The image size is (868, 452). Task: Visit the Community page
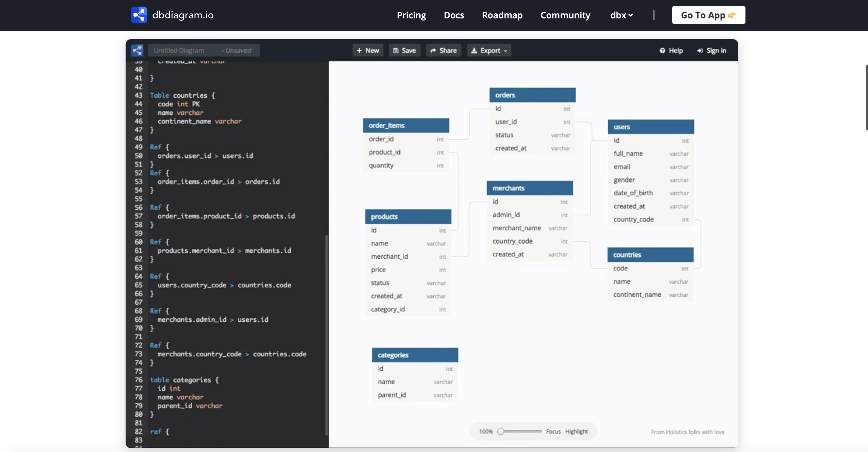(x=565, y=15)
